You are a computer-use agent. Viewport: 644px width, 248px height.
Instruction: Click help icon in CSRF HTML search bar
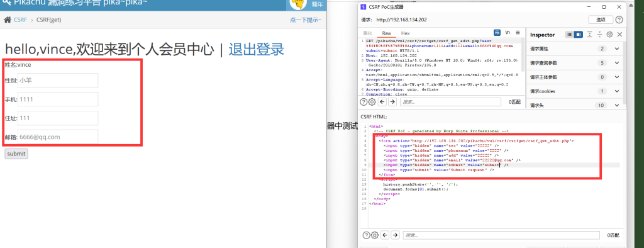pos(366,235)
